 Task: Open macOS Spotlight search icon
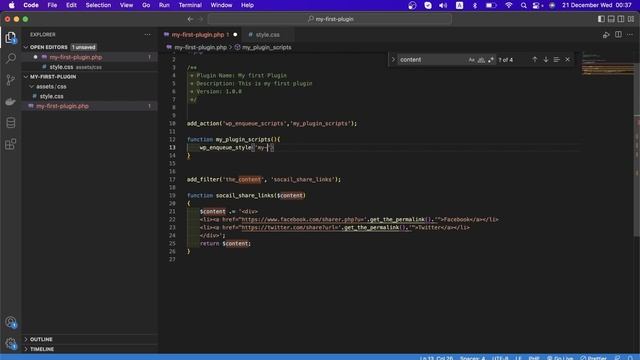coord(523,5)
